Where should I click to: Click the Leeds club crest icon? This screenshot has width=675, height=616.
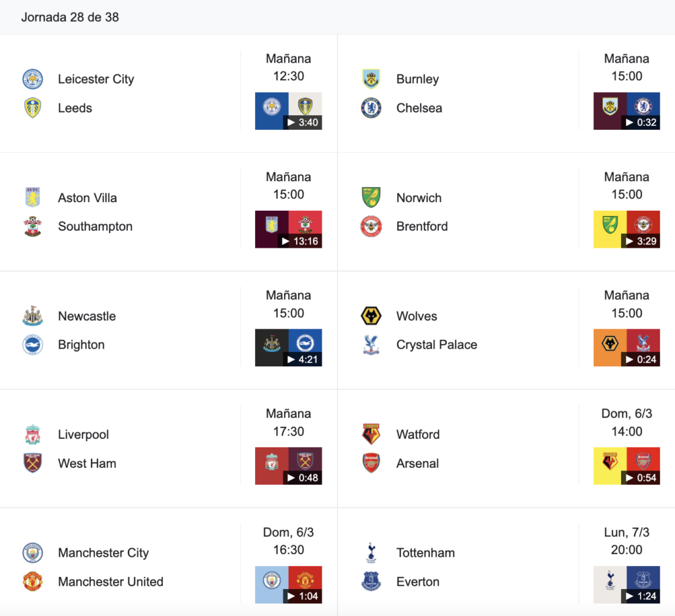tap(33, 108)
